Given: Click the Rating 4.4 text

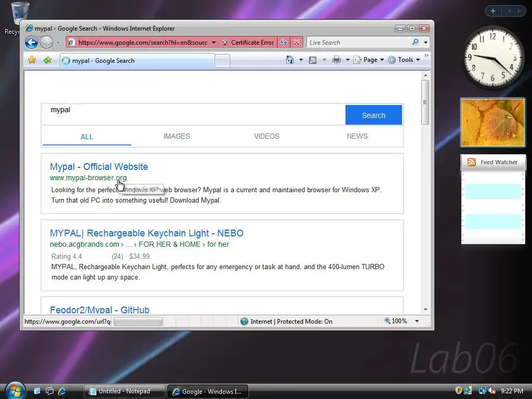Looking at the screenshot, I should coord(66,257).
